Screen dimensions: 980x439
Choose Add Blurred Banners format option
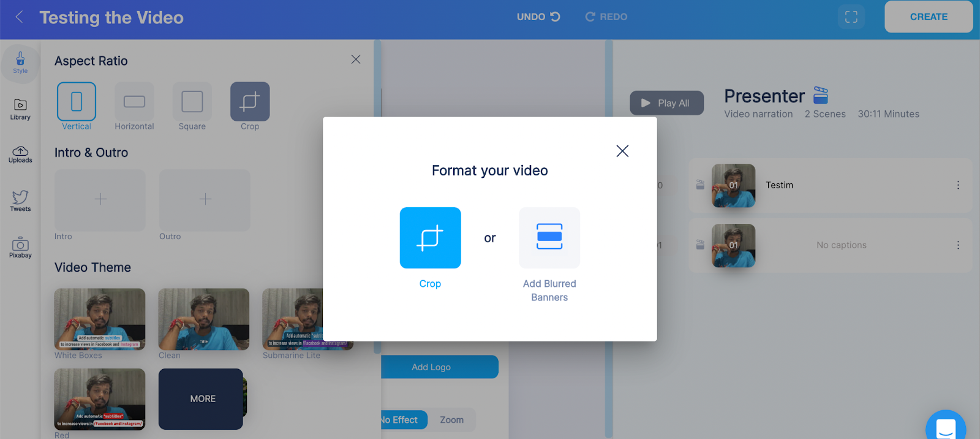pyautogui.click(x=549, y=238)
